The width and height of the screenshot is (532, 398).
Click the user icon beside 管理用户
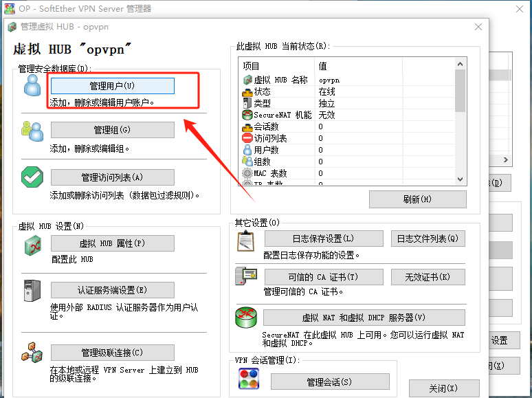(32, 85)
